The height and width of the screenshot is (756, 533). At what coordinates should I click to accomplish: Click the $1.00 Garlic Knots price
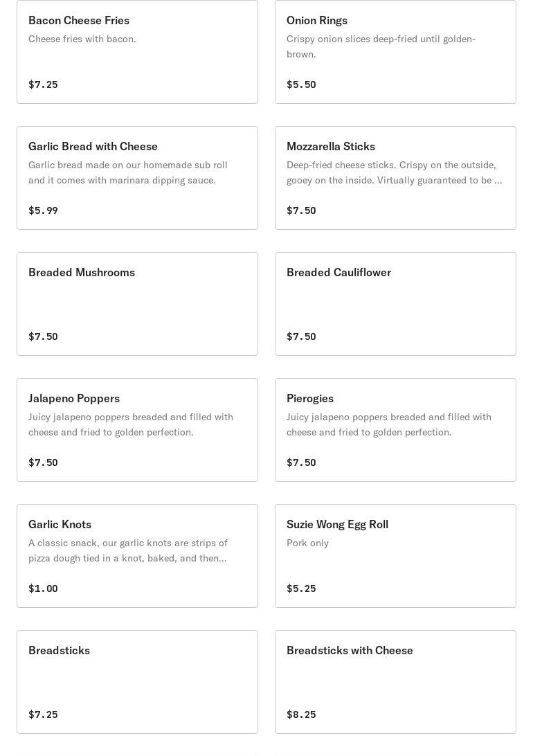pos(43,588)
